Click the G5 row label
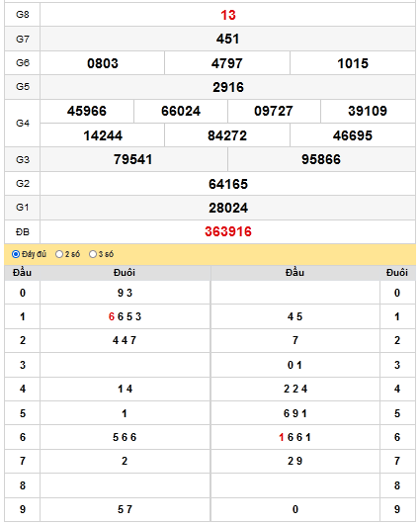This screenshot has width=420, height=525. [x=23, y=87]
